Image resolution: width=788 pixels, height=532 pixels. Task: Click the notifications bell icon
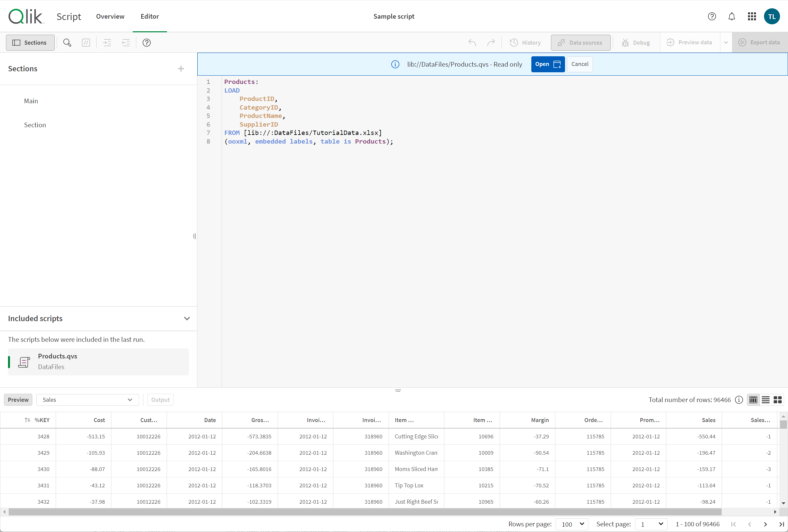732,16
